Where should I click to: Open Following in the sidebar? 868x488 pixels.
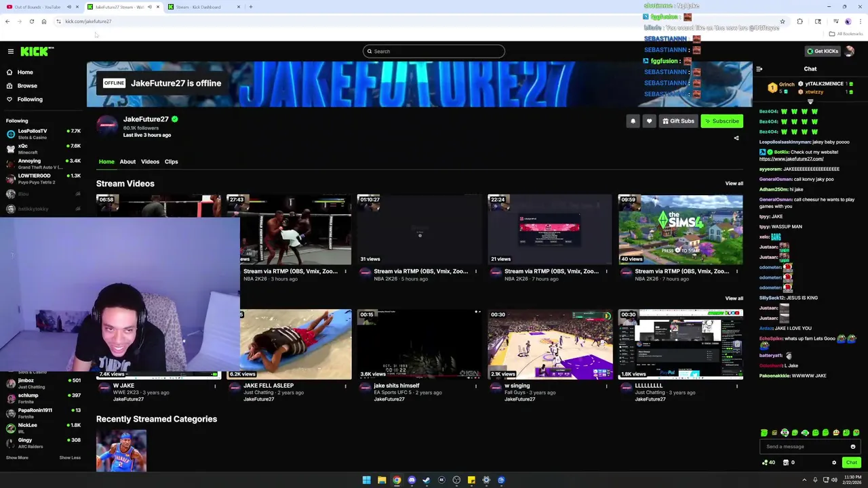tap(30, 99)
